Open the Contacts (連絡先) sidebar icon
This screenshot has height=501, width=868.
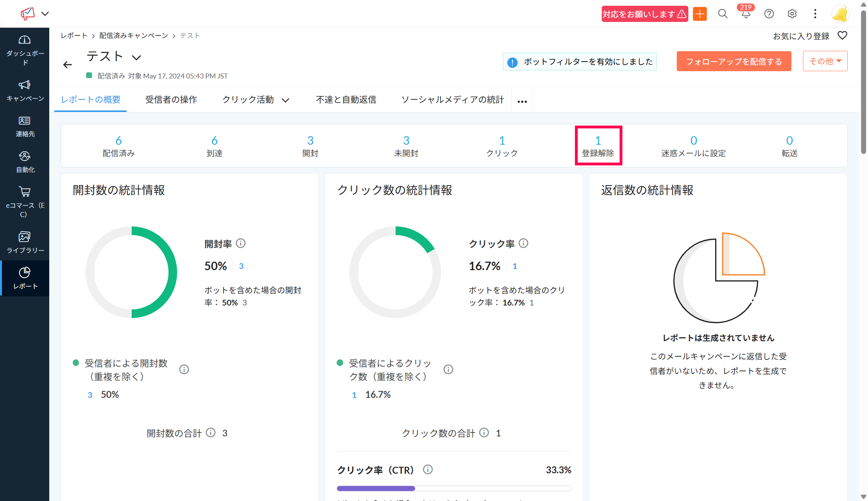pyautogui.click(x=25, y=121)
